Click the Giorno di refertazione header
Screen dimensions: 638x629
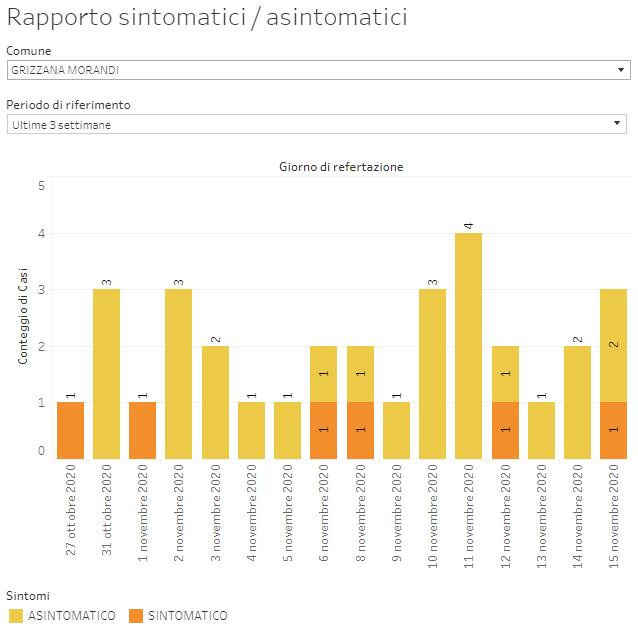coord(341,167)
